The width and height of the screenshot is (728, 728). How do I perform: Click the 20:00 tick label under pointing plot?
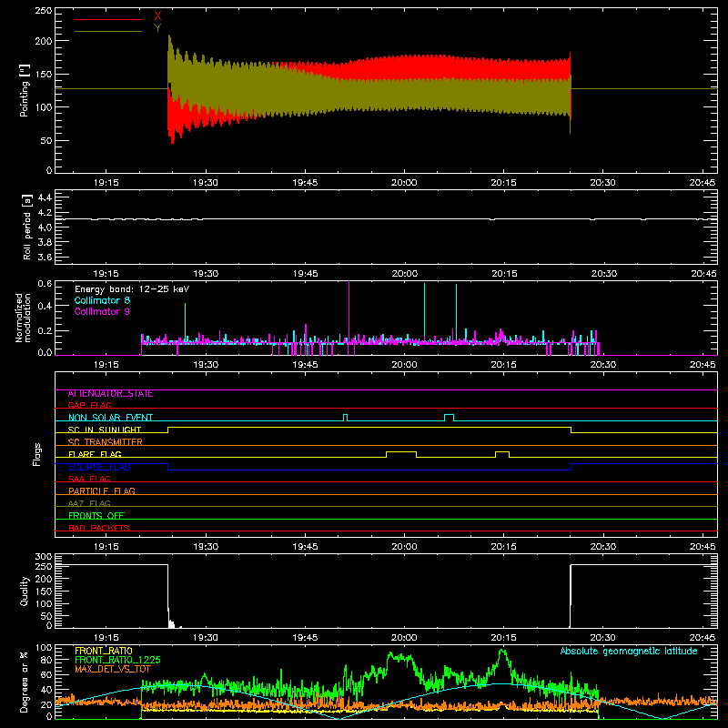point(404,183)
